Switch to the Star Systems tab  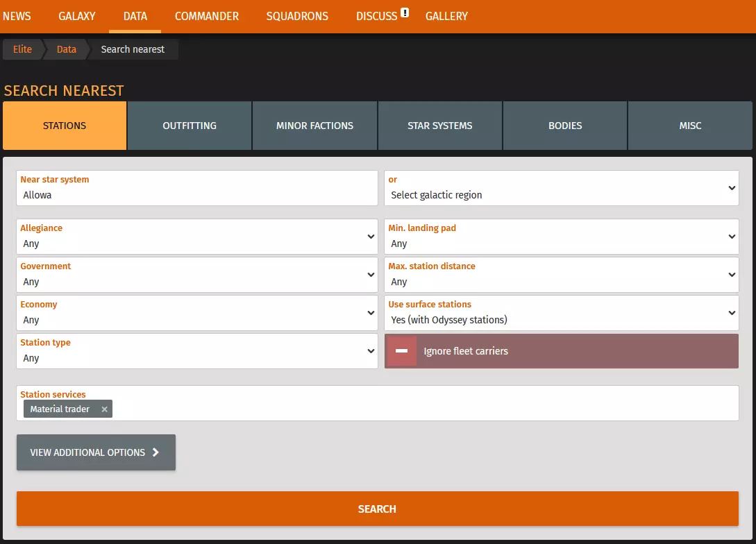pyautogui.click(x=439, y=126)
